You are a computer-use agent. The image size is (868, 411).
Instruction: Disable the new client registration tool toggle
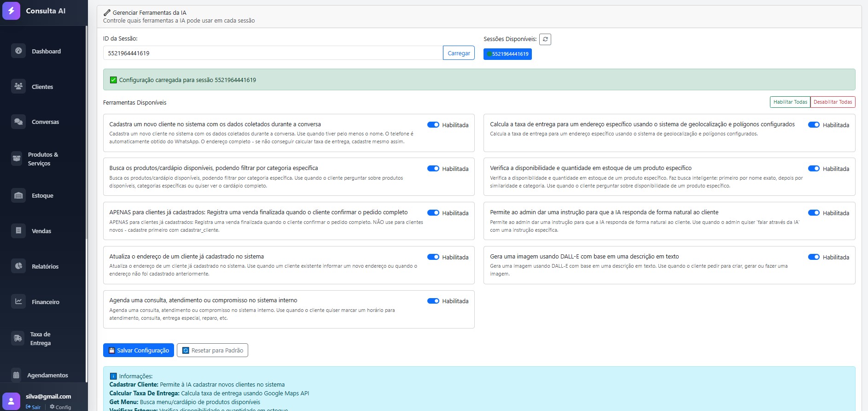[433, 125]
